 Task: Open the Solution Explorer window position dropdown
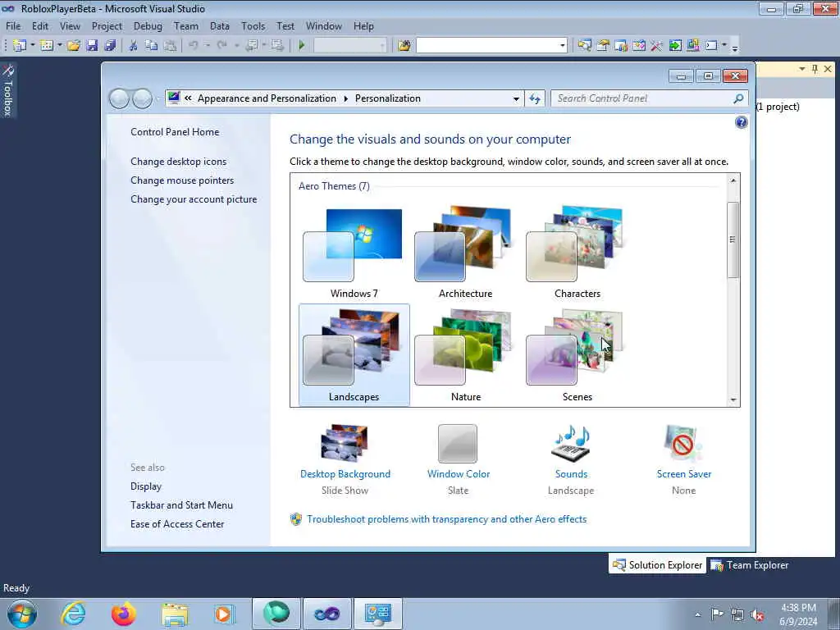(802, 69)
